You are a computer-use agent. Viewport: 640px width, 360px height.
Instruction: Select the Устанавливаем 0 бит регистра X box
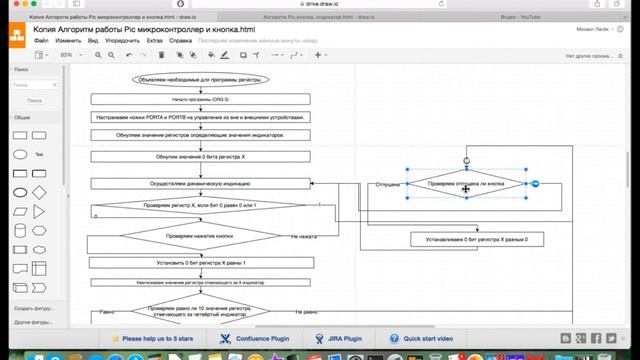click(477, 240)
